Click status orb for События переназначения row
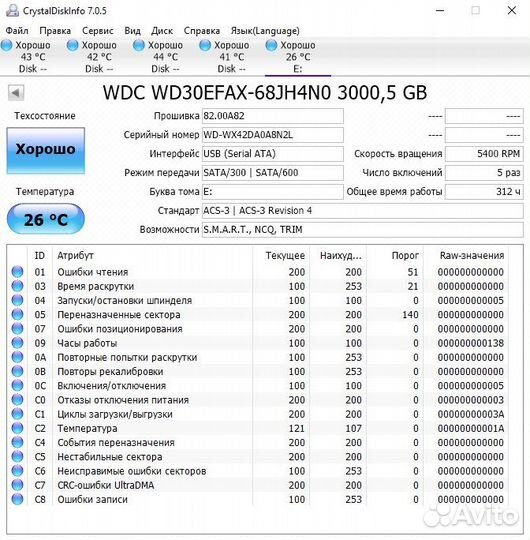This screenshot has height=540, width=530. click(x=17, y=442)
